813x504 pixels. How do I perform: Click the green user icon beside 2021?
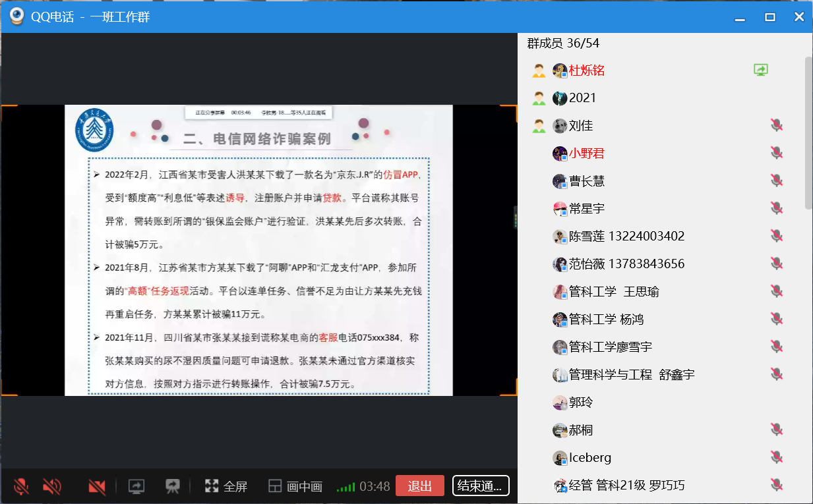[x=539, y=98]
